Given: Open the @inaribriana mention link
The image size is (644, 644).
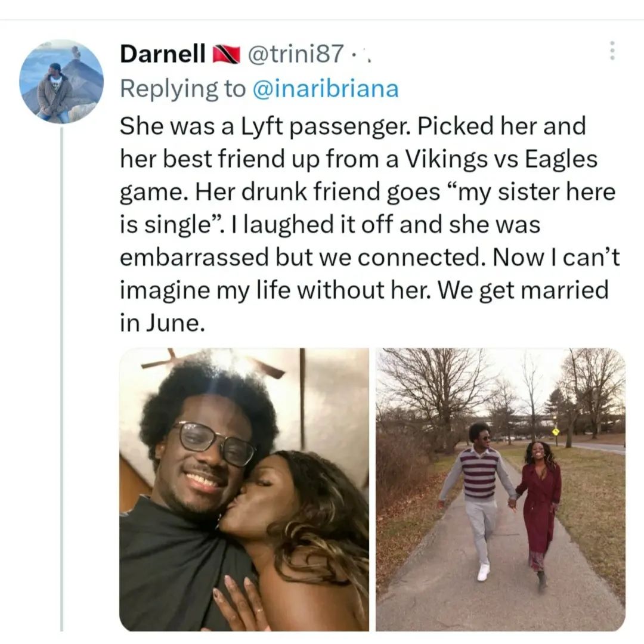Looking at the screenshot, I should click(x=326, y=89).
